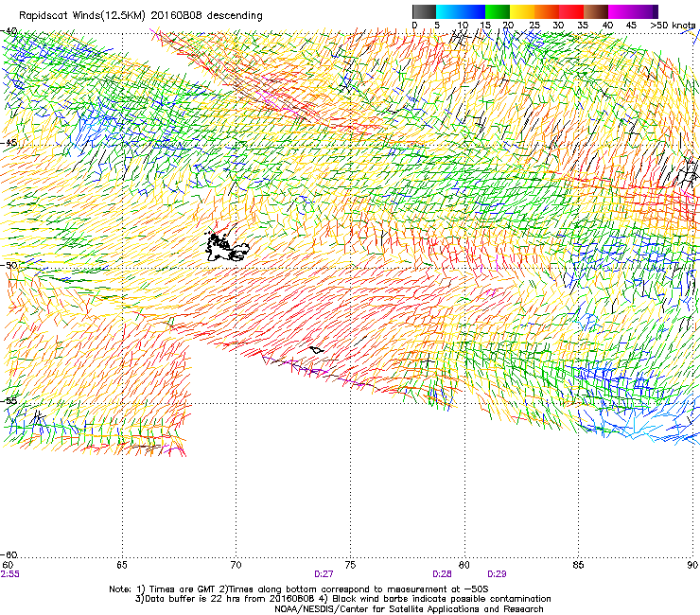The width and height of the screenshot is (700, 615).
Task: Select the orange 25-30 knots color segment
Action: click(x=547, y=11)
